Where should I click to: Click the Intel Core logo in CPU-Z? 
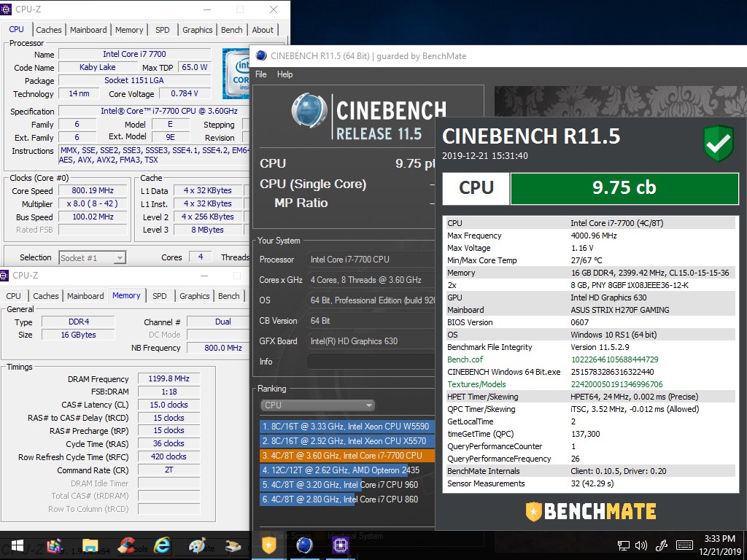pyautogui.click(x=236, y=74)
